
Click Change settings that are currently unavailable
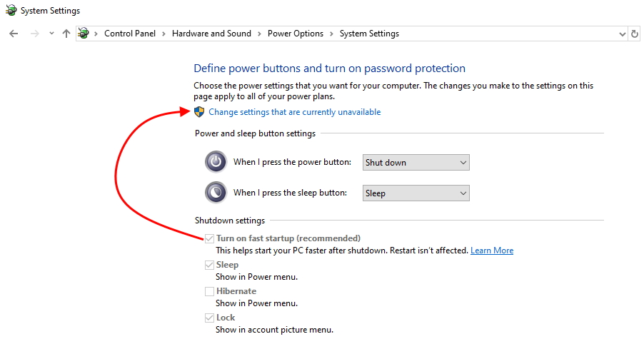pyautogui.click(x=294, y=112)
